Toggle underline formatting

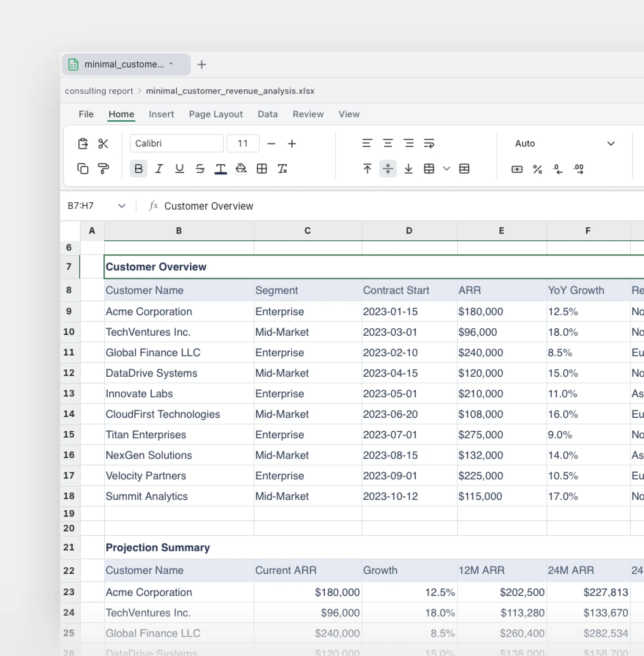180,169
